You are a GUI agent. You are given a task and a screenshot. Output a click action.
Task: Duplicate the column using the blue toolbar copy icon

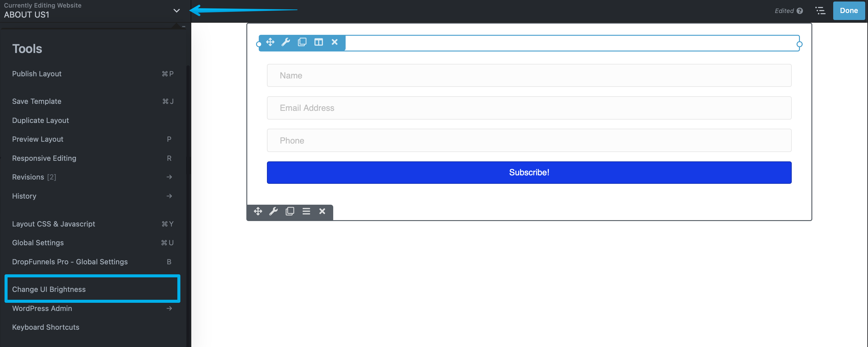[302, 42]
